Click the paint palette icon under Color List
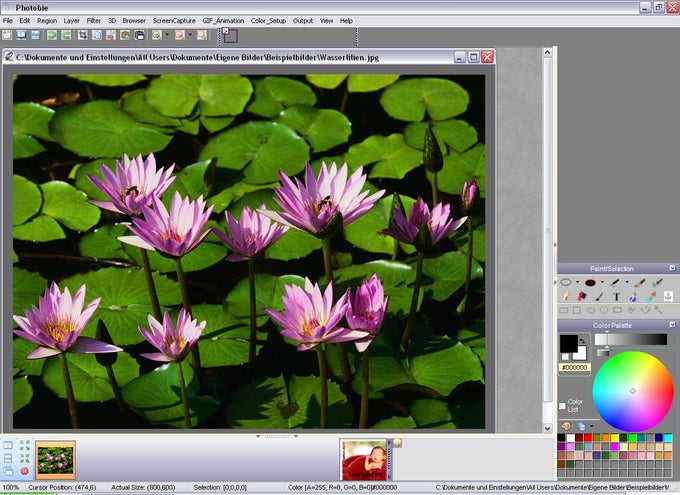 coord(566,426)
